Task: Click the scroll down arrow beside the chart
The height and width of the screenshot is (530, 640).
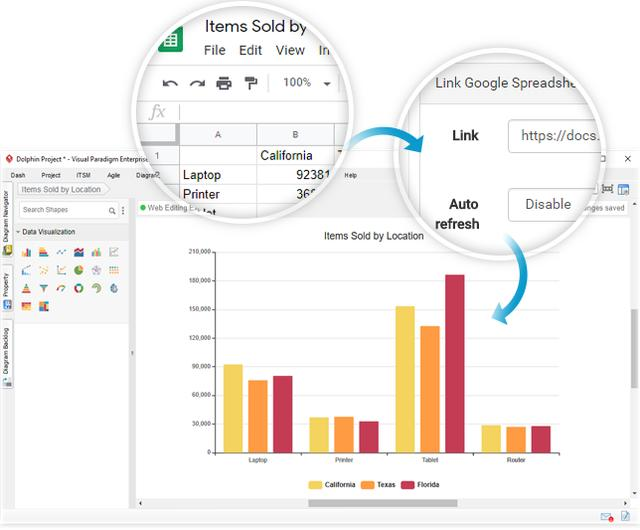Action: coord(634,494)
